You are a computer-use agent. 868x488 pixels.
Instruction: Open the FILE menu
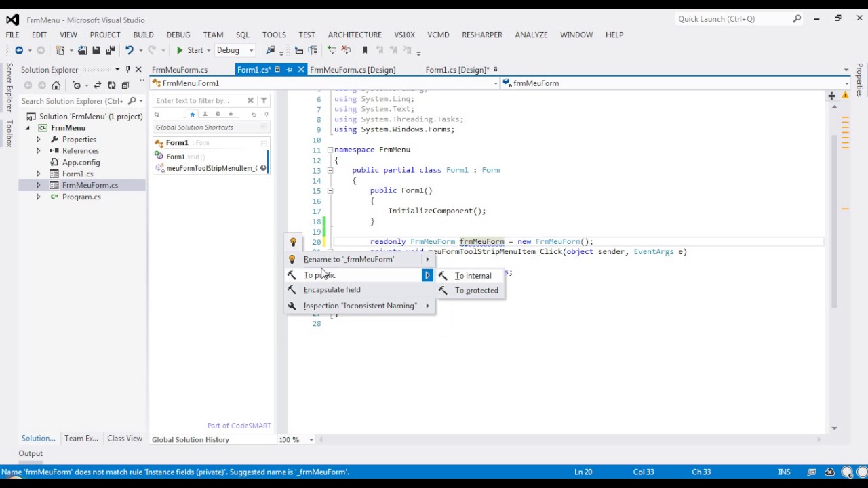coord(12,35)
